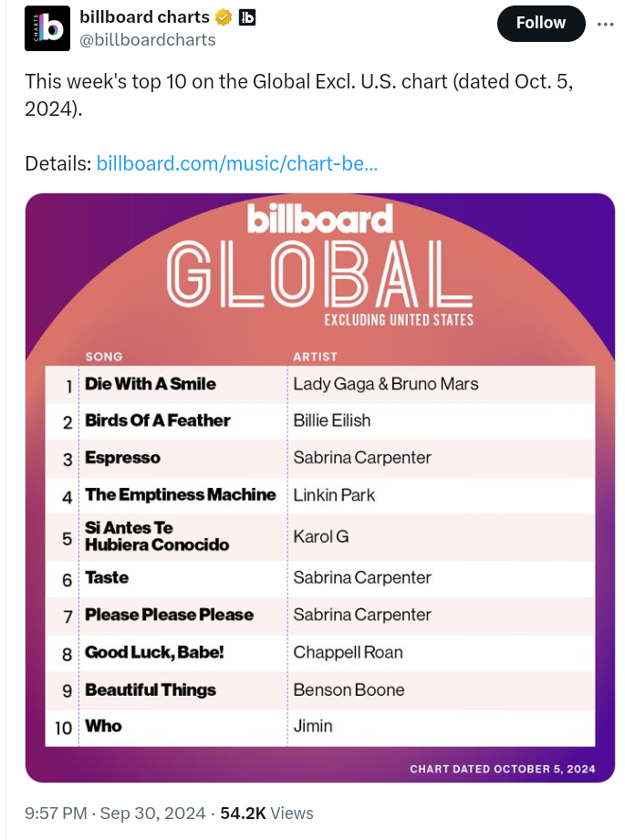Select the @billboardcharts handle
The height and width of the screenshot is (840, 625).
pos(148,39)
